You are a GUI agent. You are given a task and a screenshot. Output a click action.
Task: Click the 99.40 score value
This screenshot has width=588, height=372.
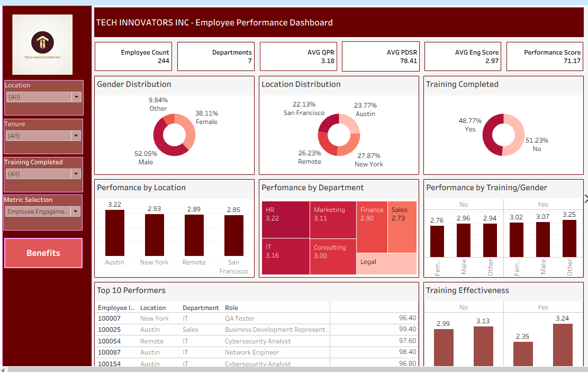click(x=408, y=329)
